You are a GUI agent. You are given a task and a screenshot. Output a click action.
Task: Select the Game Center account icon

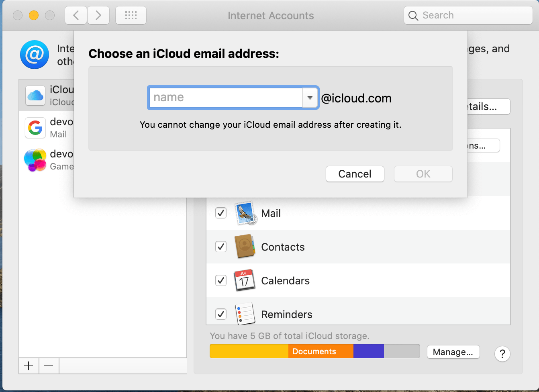pyautogui.click(x=35, y=160)
